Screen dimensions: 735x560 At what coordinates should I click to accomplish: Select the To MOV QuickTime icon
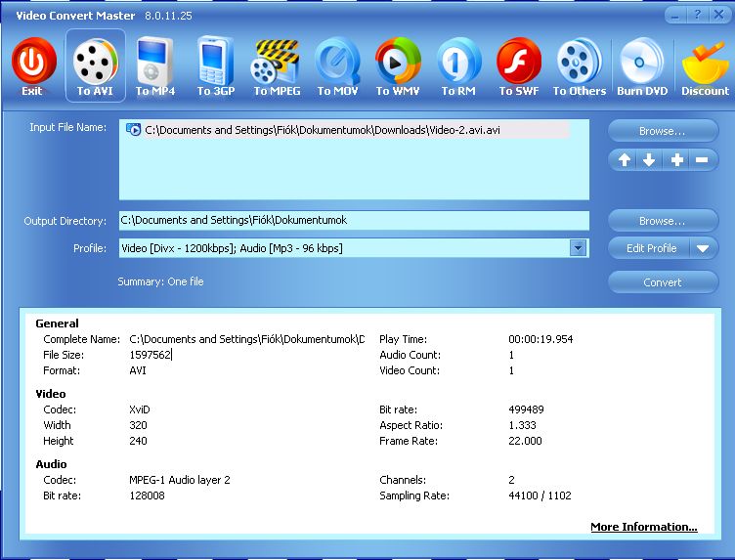pyautogui.click(x=337, y=62)
